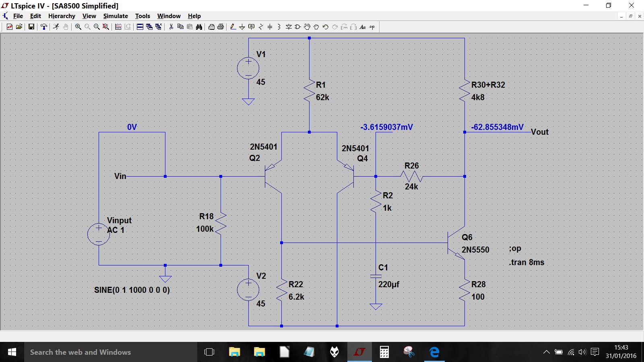The image size is (644, 362).
Task: Click the V2 voltage source symbol
Action: coord(248,290)
